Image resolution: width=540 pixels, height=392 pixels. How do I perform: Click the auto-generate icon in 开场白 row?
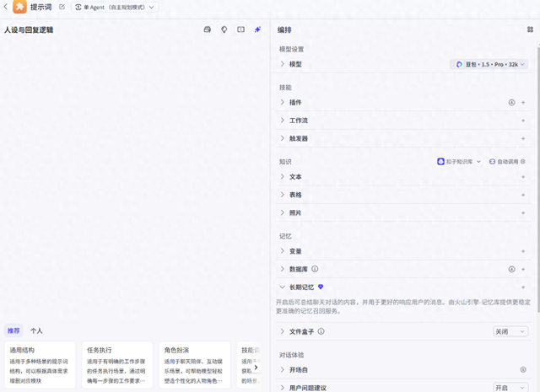point(523,369)
